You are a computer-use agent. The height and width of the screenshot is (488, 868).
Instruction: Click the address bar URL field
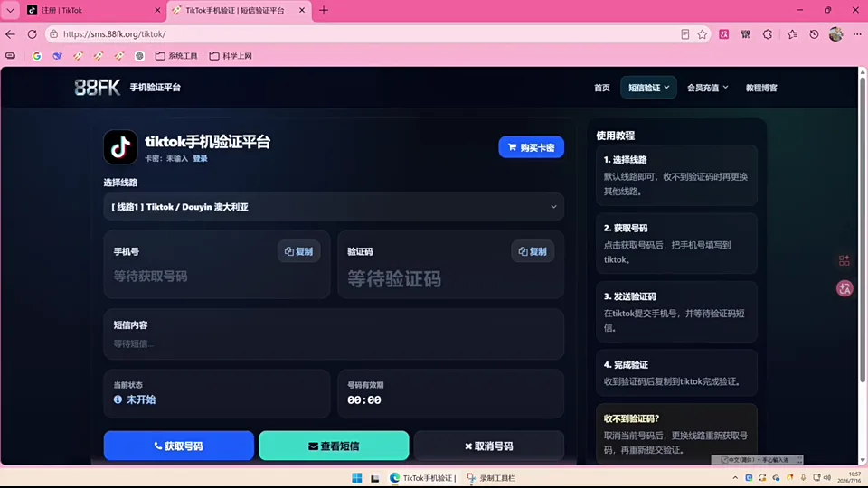[365, 34]
